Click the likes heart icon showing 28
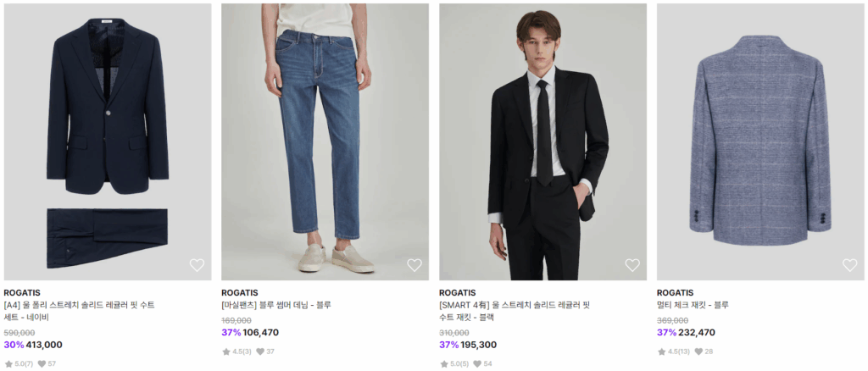868x371 pixels. 698,352
